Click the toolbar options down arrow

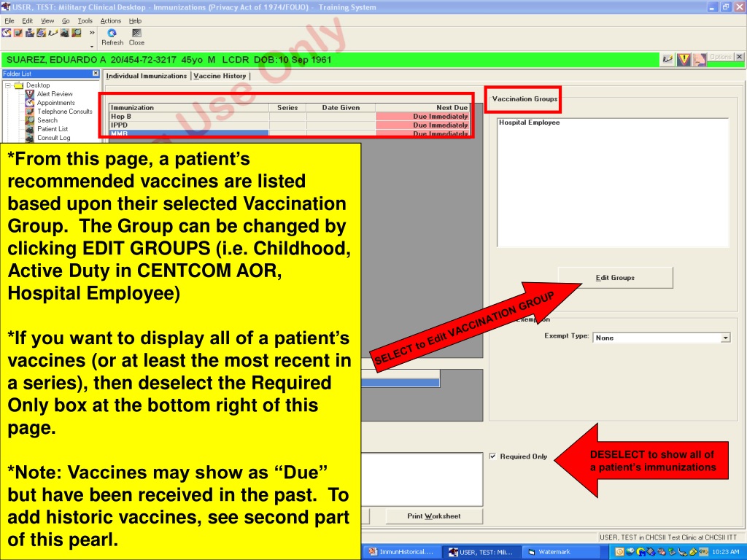point(92,46)
